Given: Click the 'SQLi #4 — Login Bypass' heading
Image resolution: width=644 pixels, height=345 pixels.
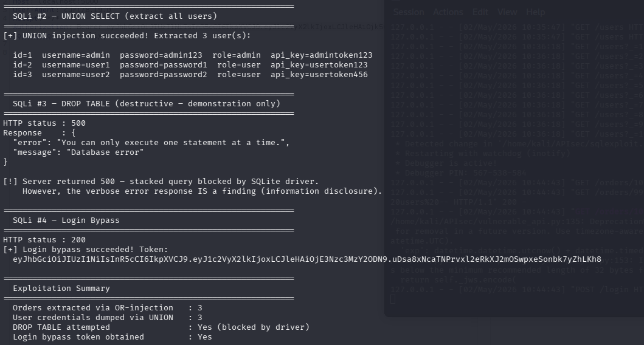Looking at the screenshot, I should (x=66, y=220).
